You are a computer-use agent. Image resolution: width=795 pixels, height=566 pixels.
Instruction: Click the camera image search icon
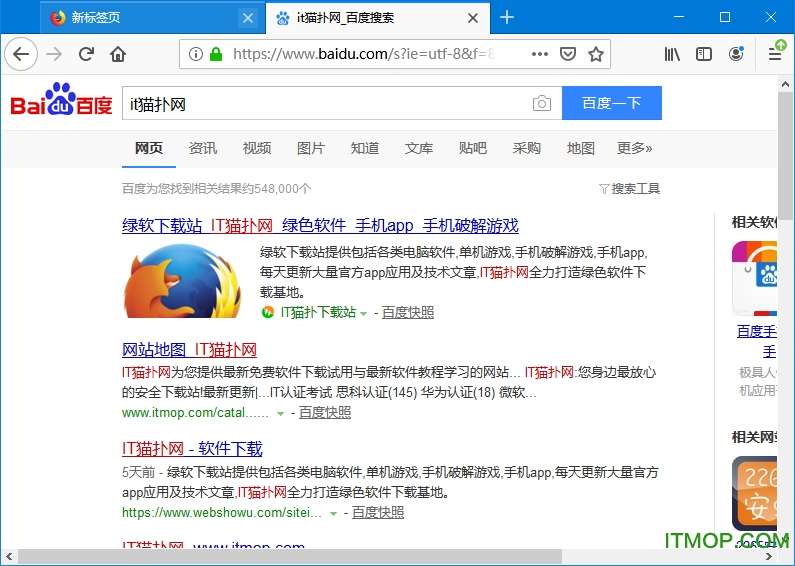click(x=541, y=103)
